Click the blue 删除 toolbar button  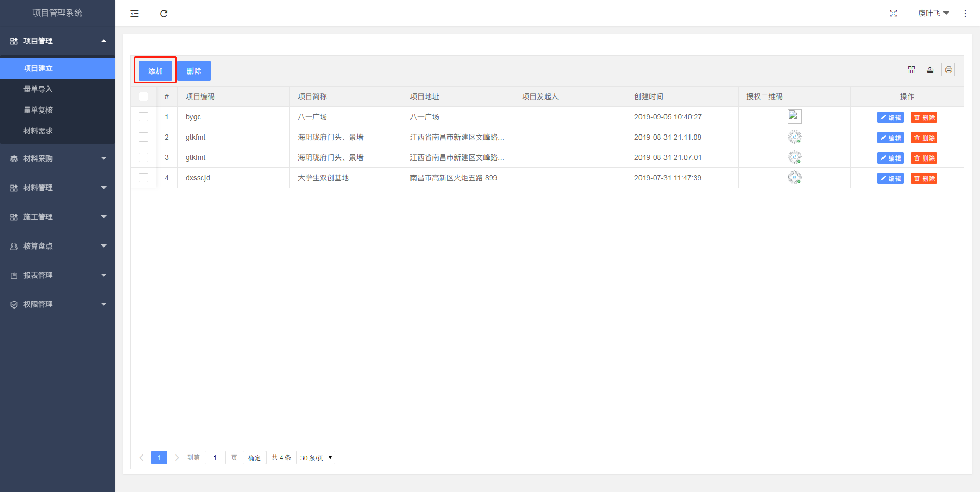194,71
